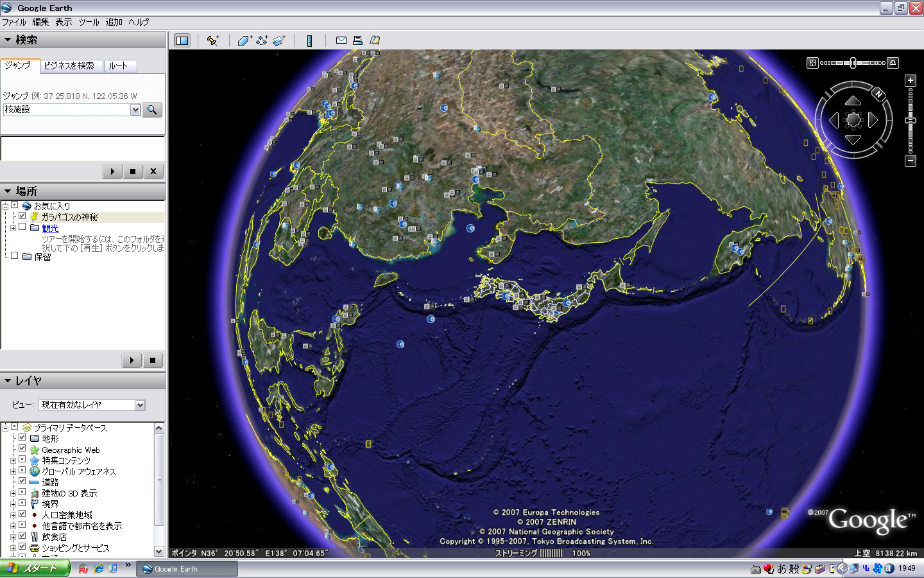
Task: Pan the globe upward with navigation arrow
Action: click(853, 100)
